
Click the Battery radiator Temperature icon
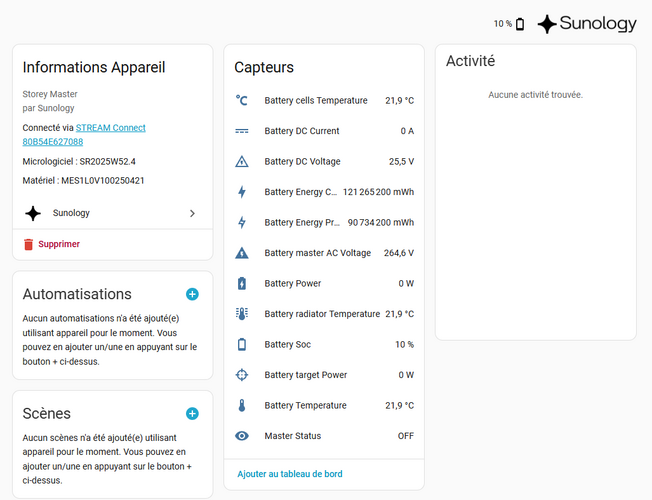pyautogui.click(x=242, y=314)
